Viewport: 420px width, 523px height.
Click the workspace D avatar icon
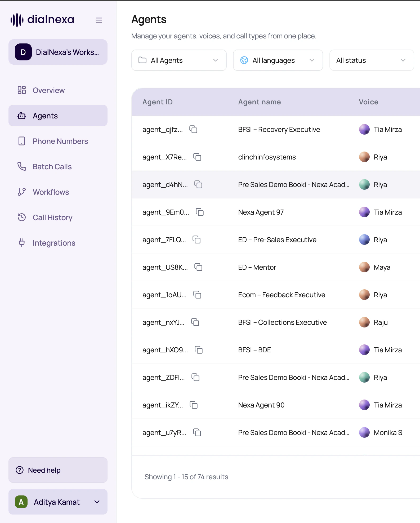23,52
